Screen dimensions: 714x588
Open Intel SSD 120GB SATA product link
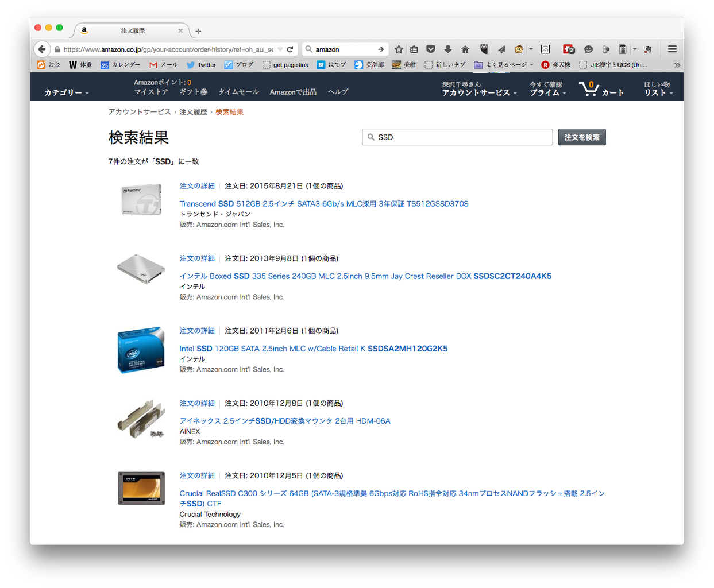(314, 349)
